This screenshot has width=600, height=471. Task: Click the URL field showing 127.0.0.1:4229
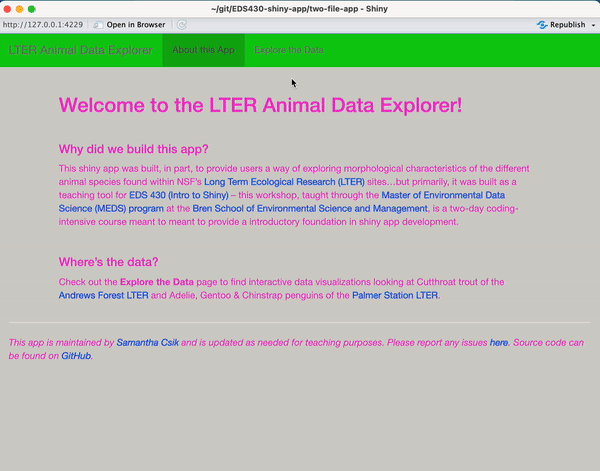point(43,25)
